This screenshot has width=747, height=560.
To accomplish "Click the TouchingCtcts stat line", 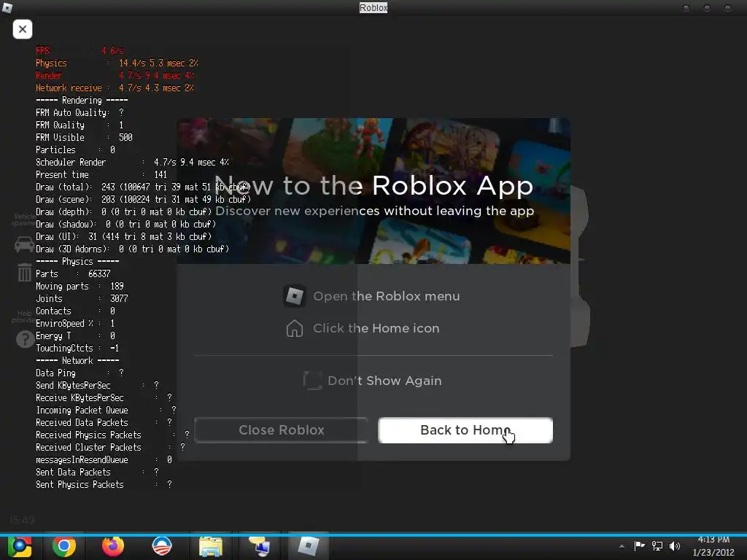I will coord(77,348).
